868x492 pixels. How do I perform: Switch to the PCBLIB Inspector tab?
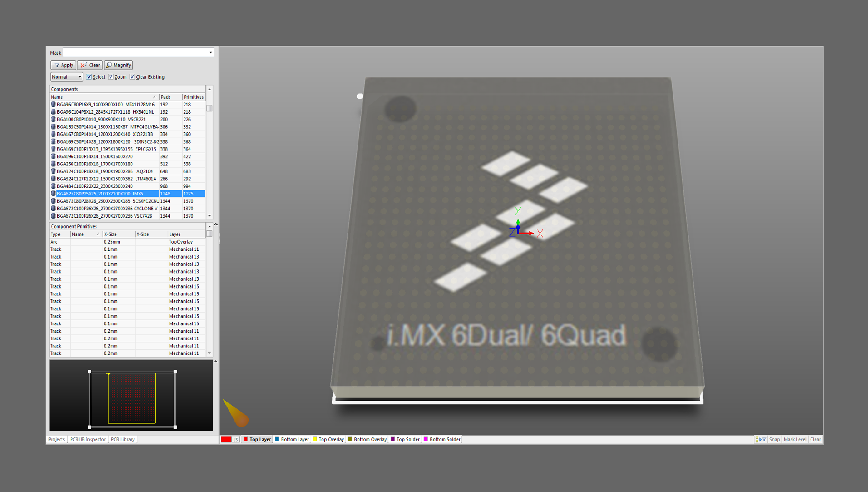pyautogui.click(x=88, y=440)
